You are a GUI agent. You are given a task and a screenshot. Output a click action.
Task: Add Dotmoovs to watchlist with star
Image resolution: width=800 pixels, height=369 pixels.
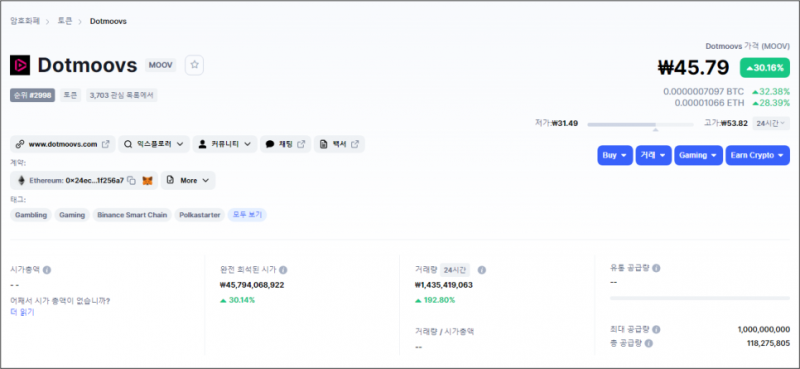[x=194, y=65]
